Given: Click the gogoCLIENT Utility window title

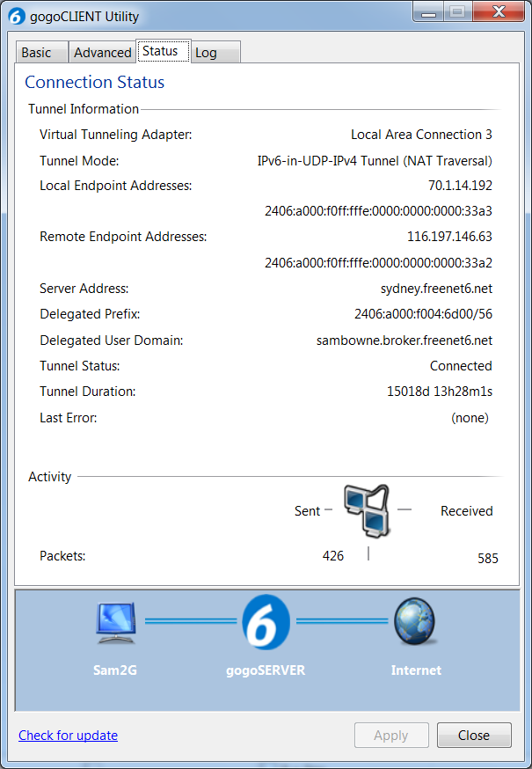Looking at the screenshot, I should pos(84,17).
